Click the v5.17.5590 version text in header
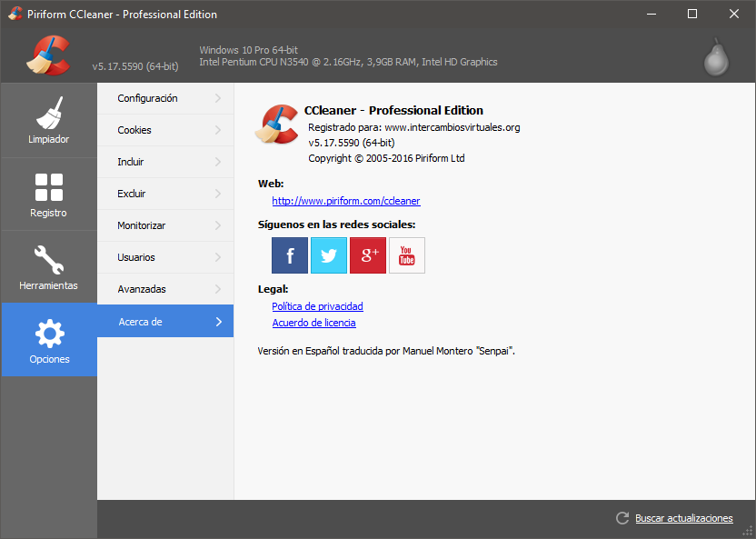The height and width of the screenshot is (539, 756). click(x=135, y=66)
